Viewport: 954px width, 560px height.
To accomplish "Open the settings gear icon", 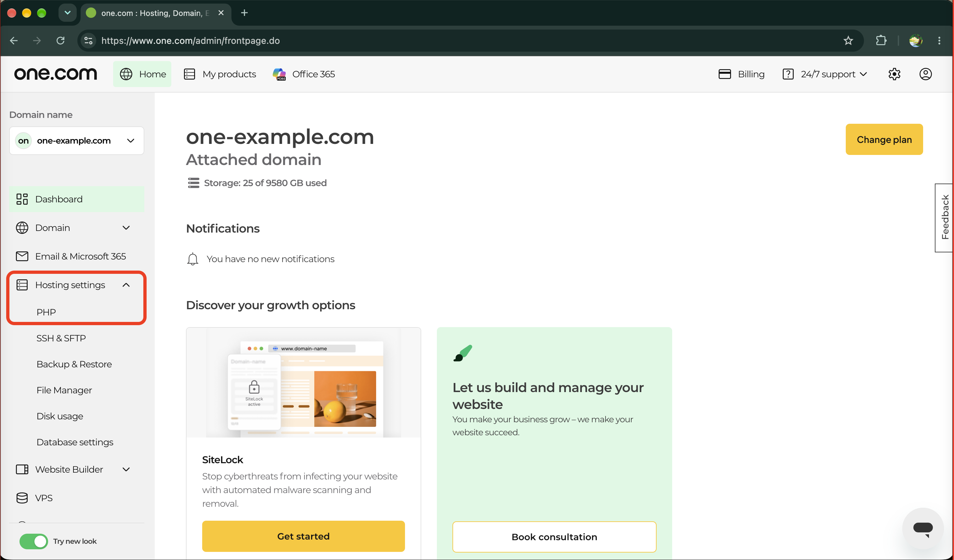I will pyautogui.click(x=894, y=74).
